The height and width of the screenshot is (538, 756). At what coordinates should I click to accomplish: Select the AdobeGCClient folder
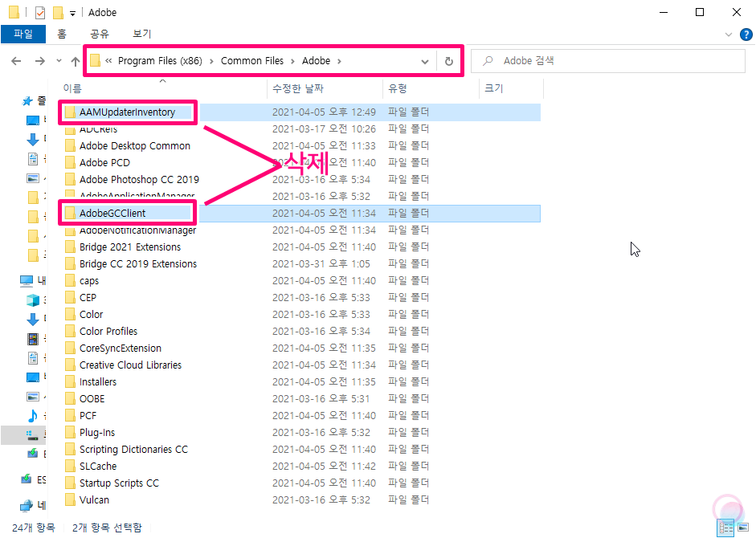pyautogui.click(x=112, y=213)
